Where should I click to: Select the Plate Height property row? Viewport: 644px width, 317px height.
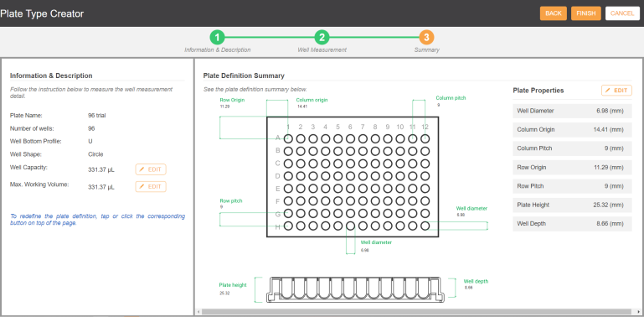572,205
